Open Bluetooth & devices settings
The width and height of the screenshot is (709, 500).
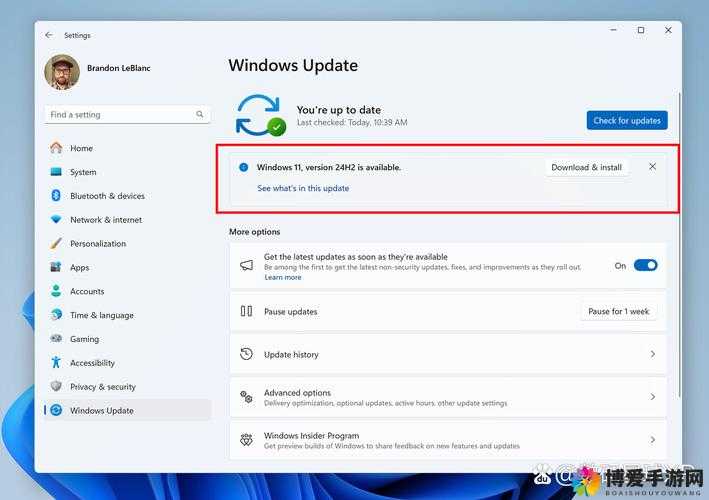pos(127,195)
